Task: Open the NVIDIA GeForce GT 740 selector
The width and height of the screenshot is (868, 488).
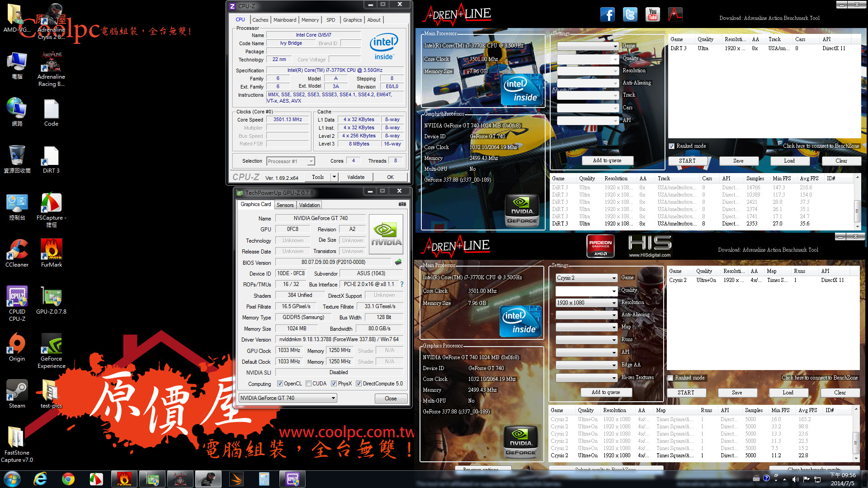Action: [x=288, y=398]
